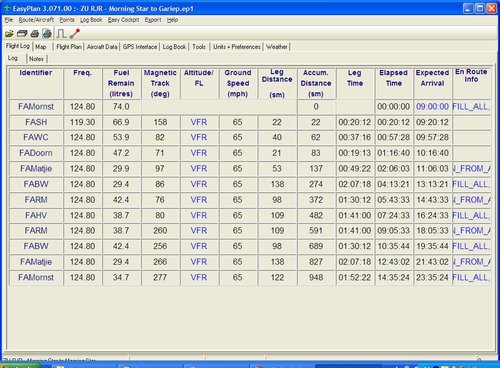The width and height of the screenshot is (500, 368).
Task: Click the Leg Distance (sm) column header
Action: coord(277,83)
